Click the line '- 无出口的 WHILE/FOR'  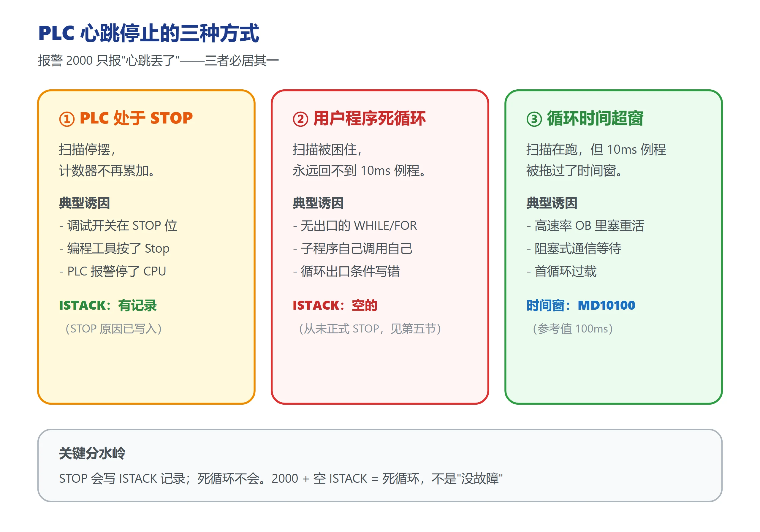pyautogui.click(x=355, y=226)
